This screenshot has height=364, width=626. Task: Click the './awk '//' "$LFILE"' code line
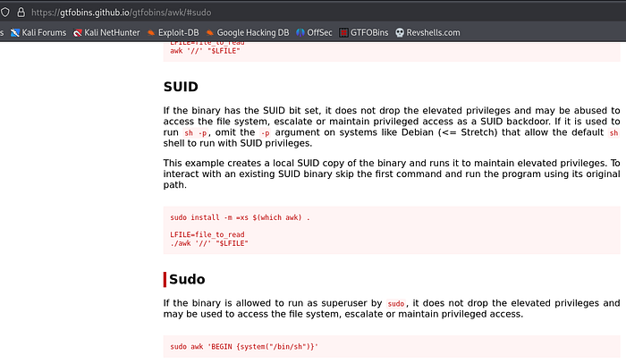point(209,243)
